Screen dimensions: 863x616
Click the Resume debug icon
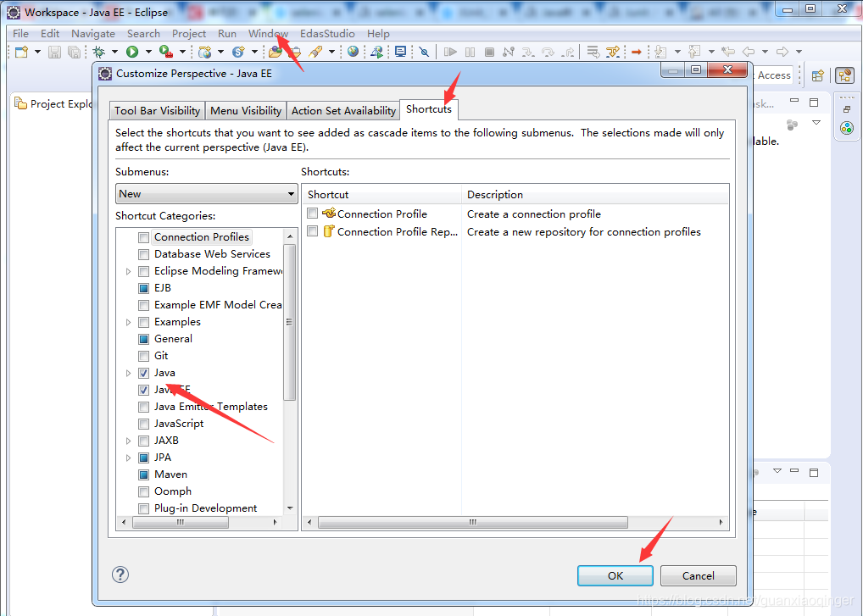[450, 52]
